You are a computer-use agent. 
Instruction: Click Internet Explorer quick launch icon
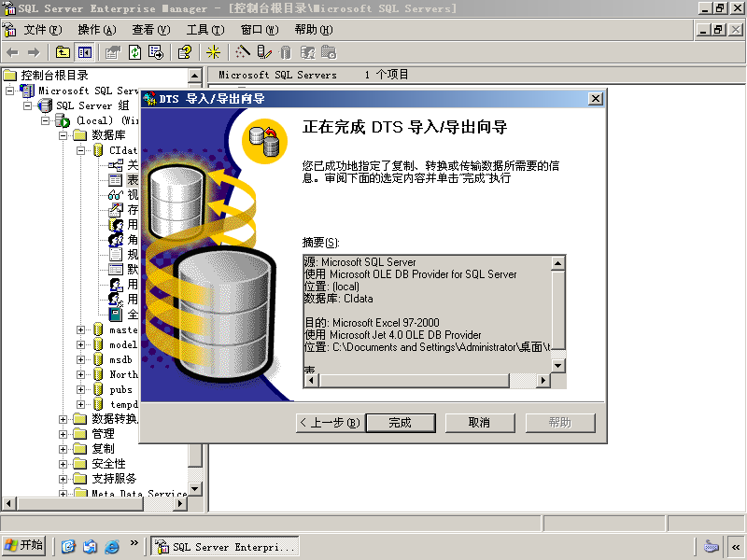click(112, 546)
